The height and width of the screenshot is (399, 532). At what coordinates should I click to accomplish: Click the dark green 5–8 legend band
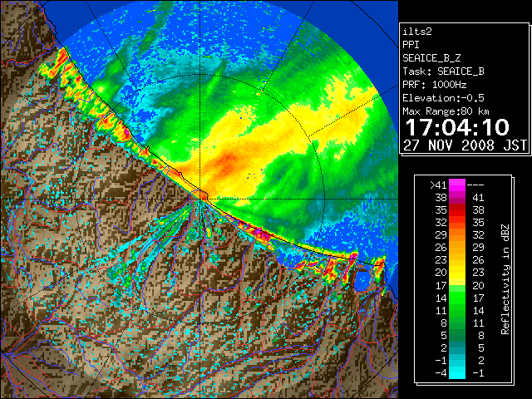coord(457,335)
